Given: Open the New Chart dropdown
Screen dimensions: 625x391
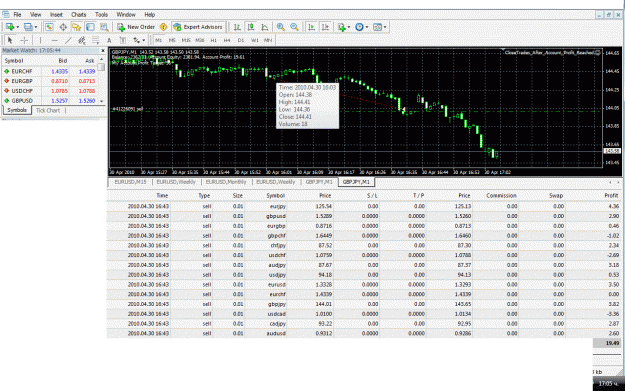Looking at the screenshot, I should coord(12,27).
